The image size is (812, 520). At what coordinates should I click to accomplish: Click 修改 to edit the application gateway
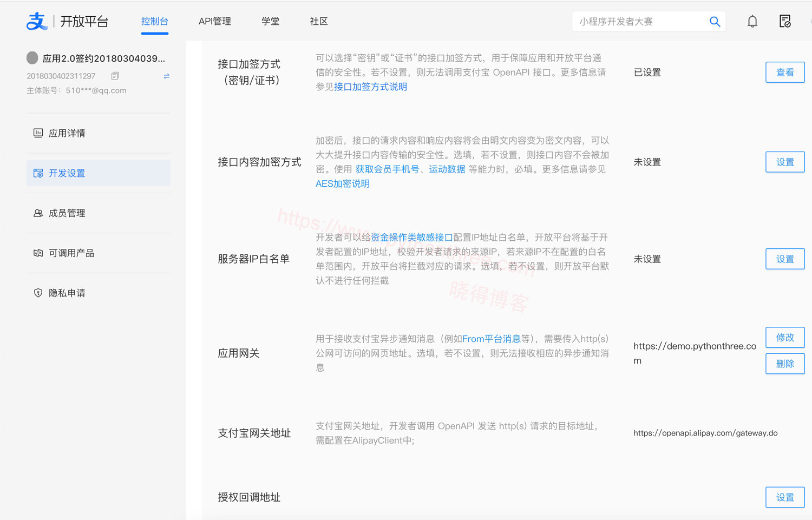(785, 337)
